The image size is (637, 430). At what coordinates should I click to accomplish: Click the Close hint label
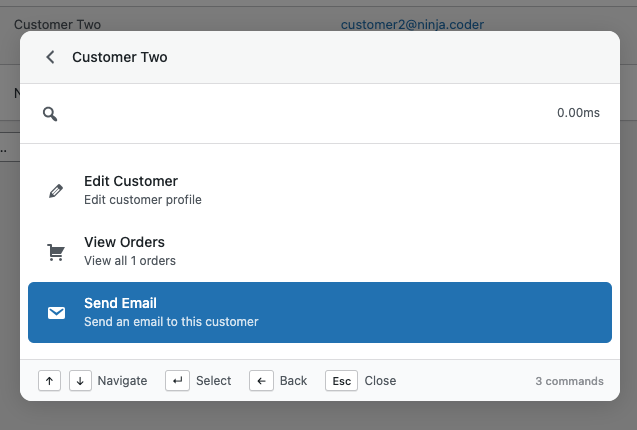point(380,381)
